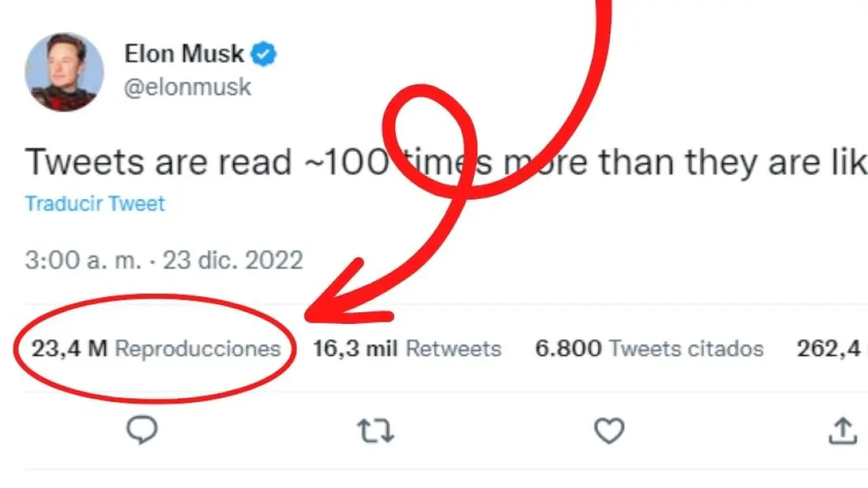The image size is (868, 488).
Task: Click the Elon Musk display name
Action: click(184, 53)
